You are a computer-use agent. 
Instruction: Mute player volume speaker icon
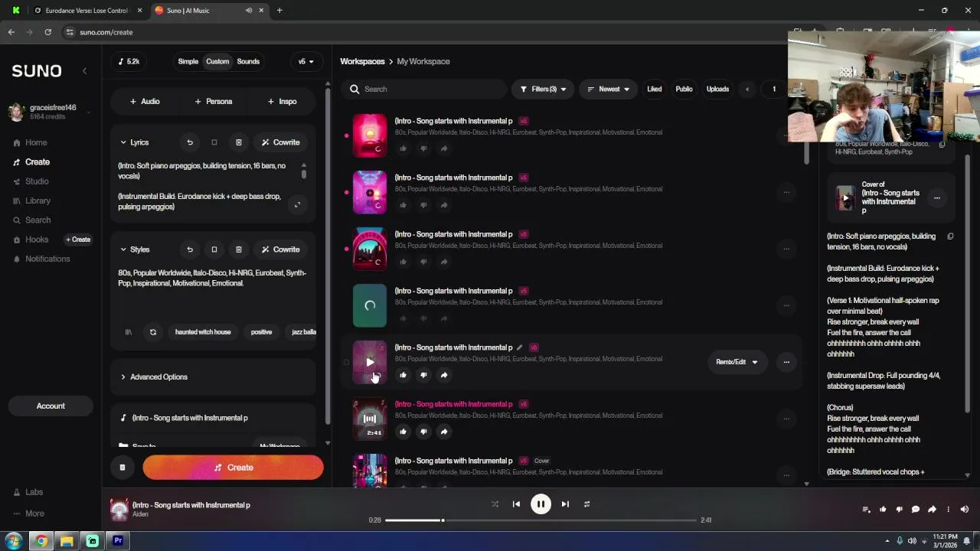965,510
